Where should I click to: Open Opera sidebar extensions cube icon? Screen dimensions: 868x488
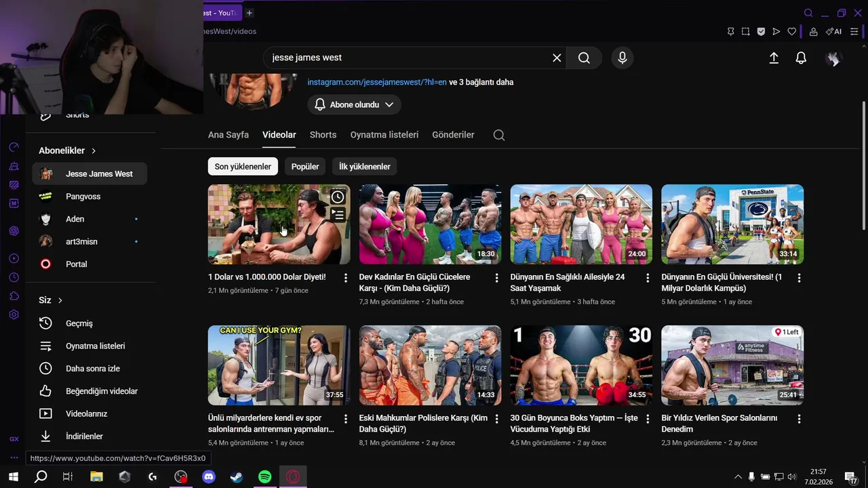coord(14,296)
